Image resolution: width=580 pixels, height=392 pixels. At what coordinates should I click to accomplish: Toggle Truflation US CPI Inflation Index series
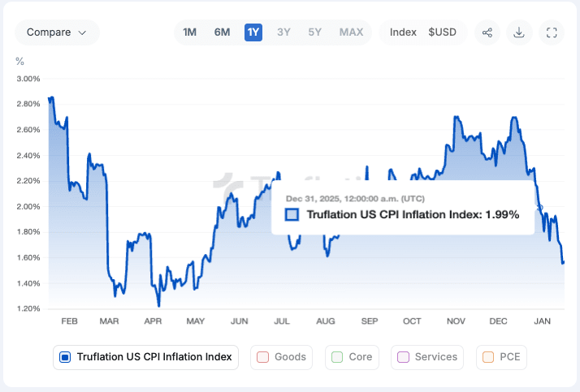[146, 356]
